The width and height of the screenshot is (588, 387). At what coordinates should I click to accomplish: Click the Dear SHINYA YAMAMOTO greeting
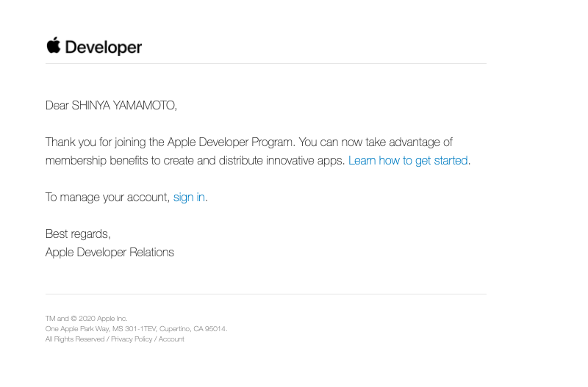click(x=111, y=105)
